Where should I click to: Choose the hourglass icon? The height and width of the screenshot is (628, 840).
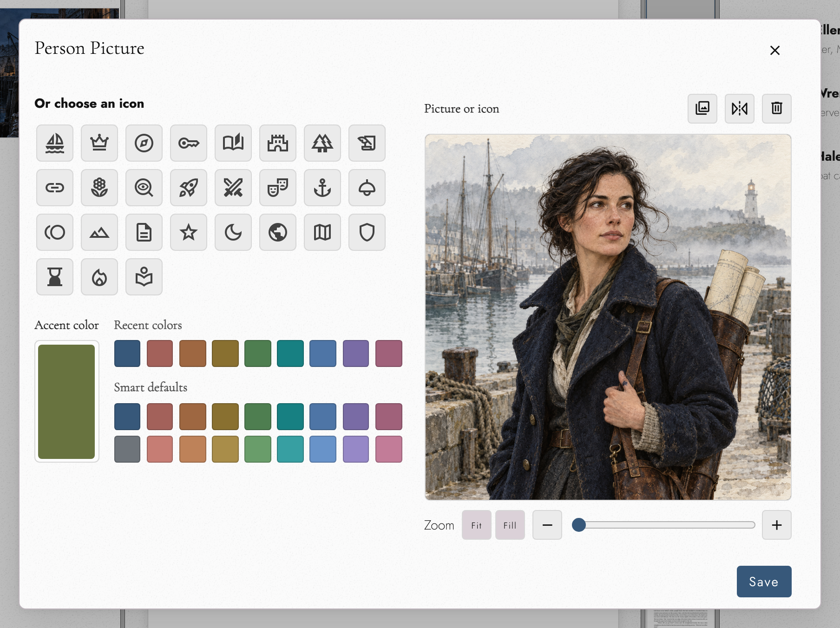click(55, 277)
